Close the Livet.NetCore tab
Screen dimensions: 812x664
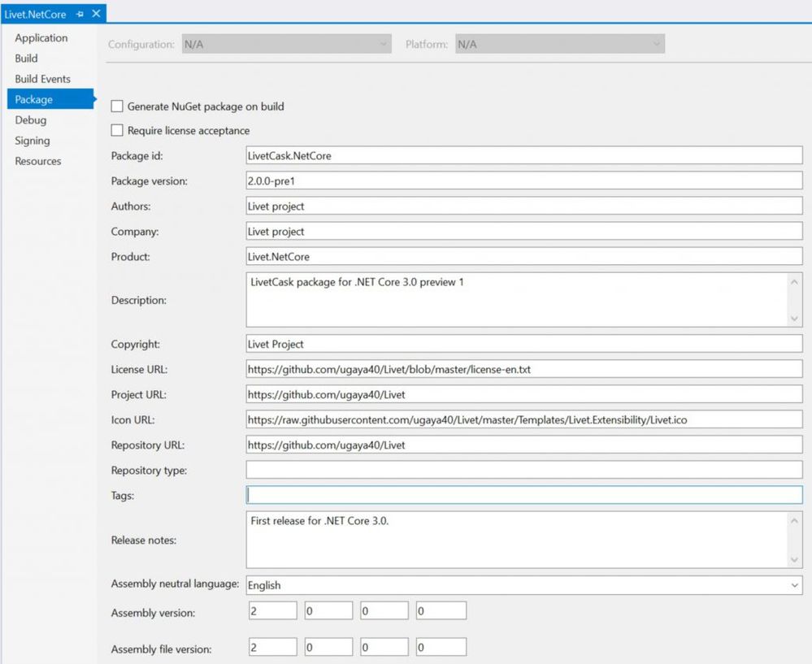pyautogui.click(x=97, y=14)
